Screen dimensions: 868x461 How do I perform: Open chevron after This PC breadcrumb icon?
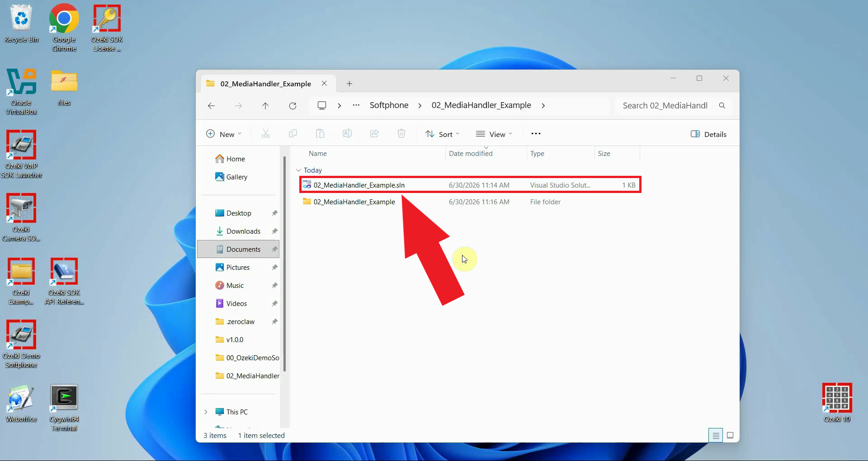pyautogui.click(x=339, y=105)
